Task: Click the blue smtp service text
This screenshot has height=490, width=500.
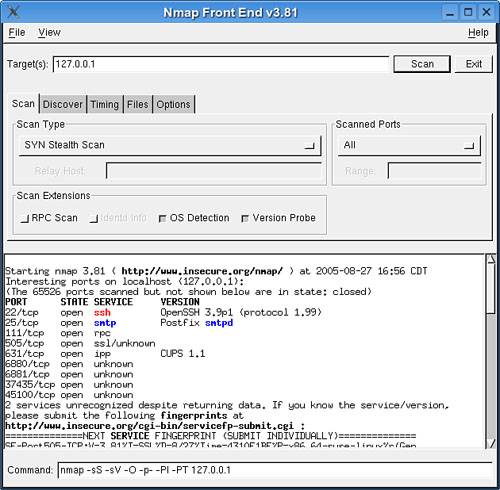Action: click(105, 323)
